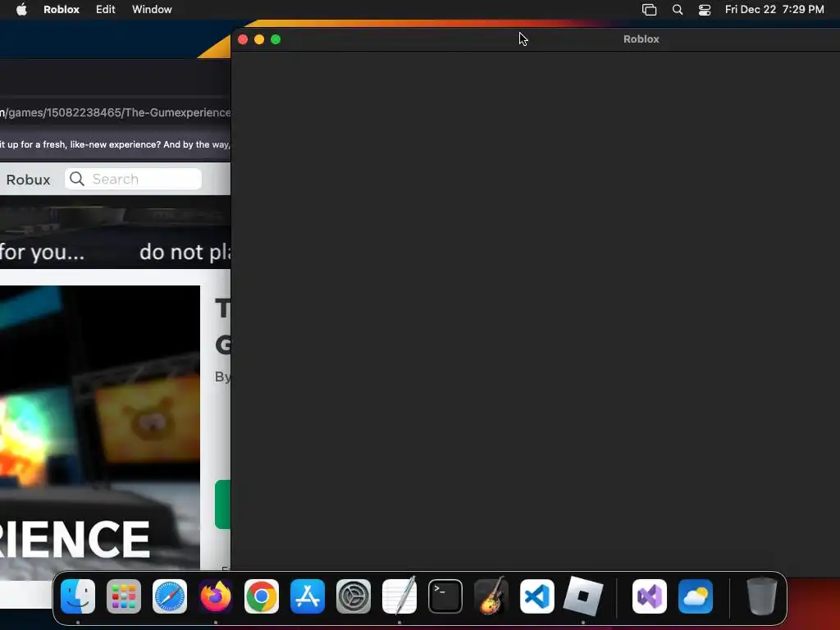This screenshot has width=840, height=630.
Task: Launch GarageBand from the dock
Action: click(x=491, y=596)
